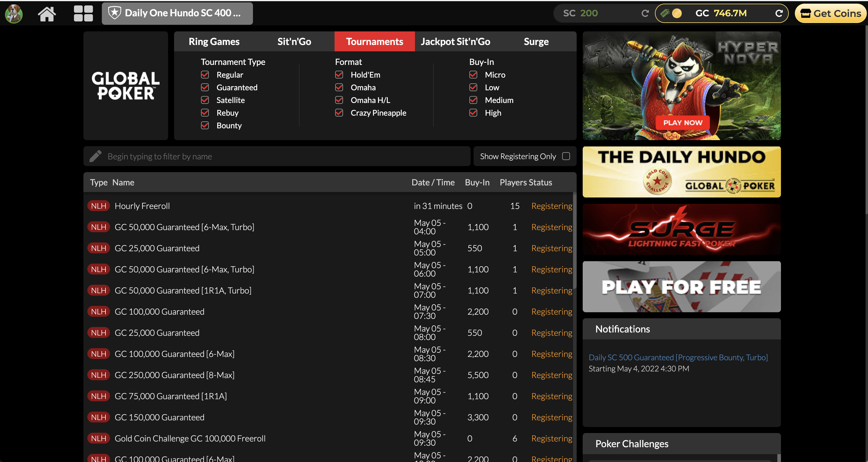Toggle the High buy-in checkbox
This screenshot has width=868, height=462.
(473, 112)
